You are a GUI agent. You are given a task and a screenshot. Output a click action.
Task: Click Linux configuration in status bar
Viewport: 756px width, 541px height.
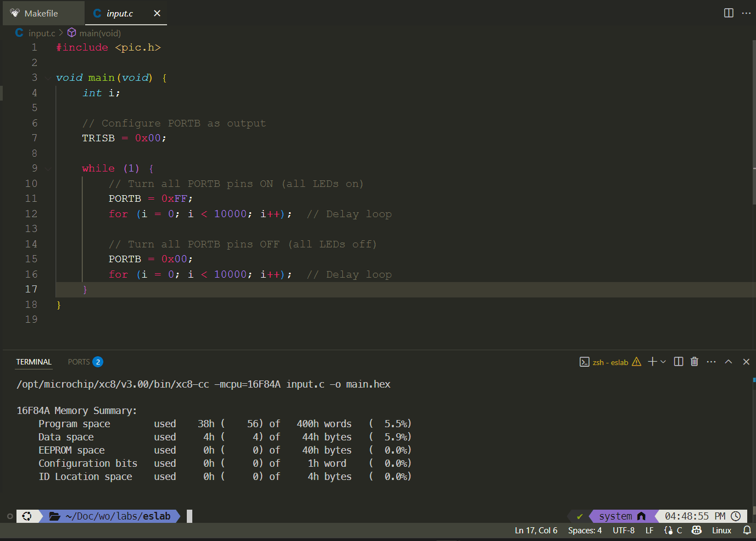[x=721, y=531]
